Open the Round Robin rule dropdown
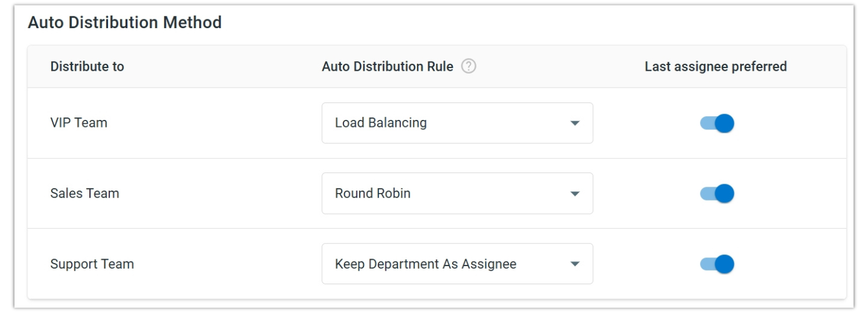This screenshot has height=313, width=868. [x=457, y=194]
